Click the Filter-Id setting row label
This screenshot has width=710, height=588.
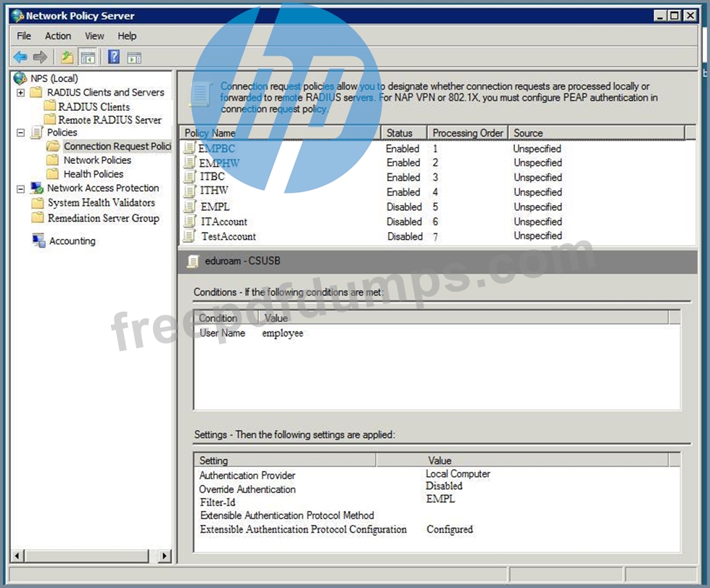[218, 502]
